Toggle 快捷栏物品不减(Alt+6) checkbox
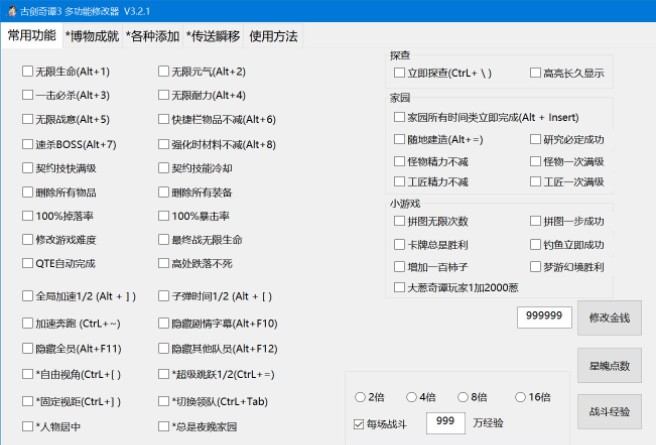656x445 pixels. (x=164, y=119)
